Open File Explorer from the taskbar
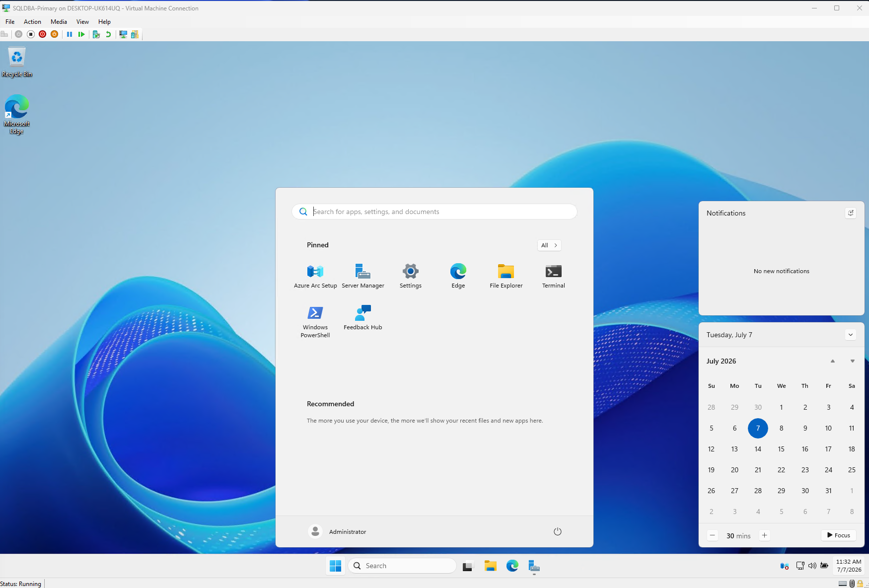 pos(491,566)
